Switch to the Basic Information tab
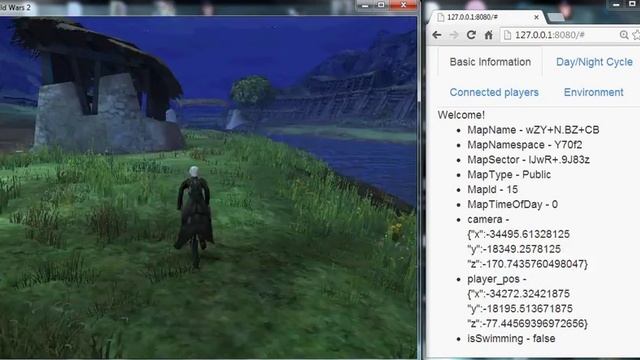The image size is (640, 360). (490, 62)
